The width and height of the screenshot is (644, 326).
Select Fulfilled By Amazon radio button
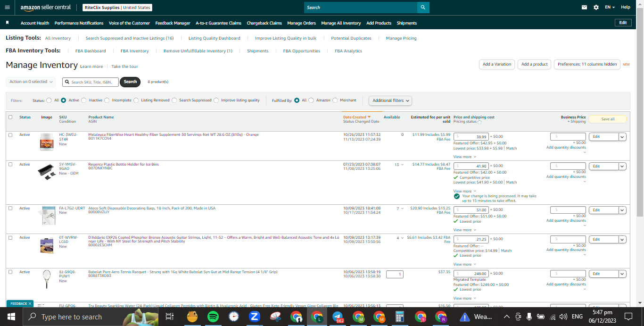tap(311, 100)
